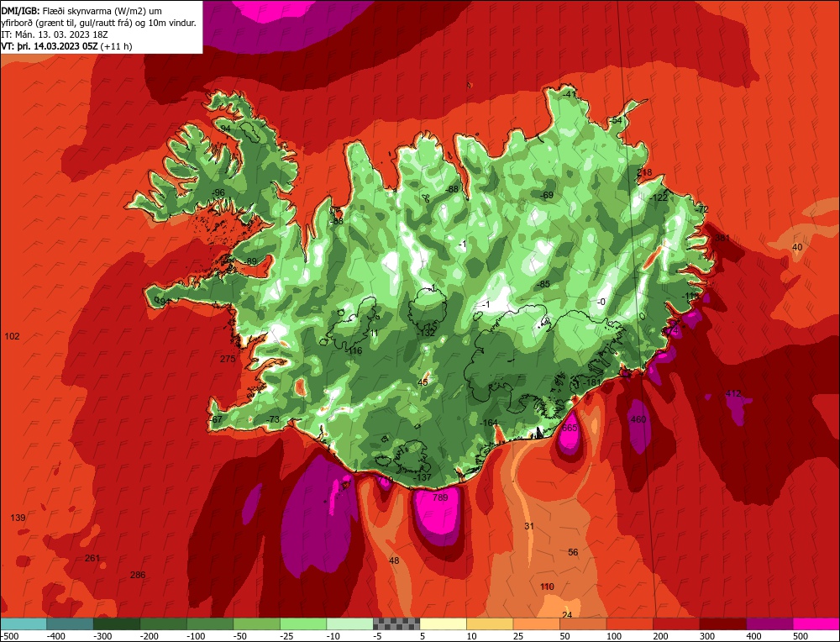Click the '-300' legend label

coord(102,636)
